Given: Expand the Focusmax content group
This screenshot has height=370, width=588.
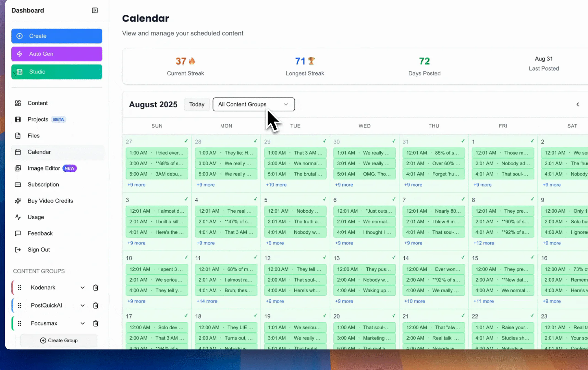Looking at the screenshot, I should pos(82,323).
